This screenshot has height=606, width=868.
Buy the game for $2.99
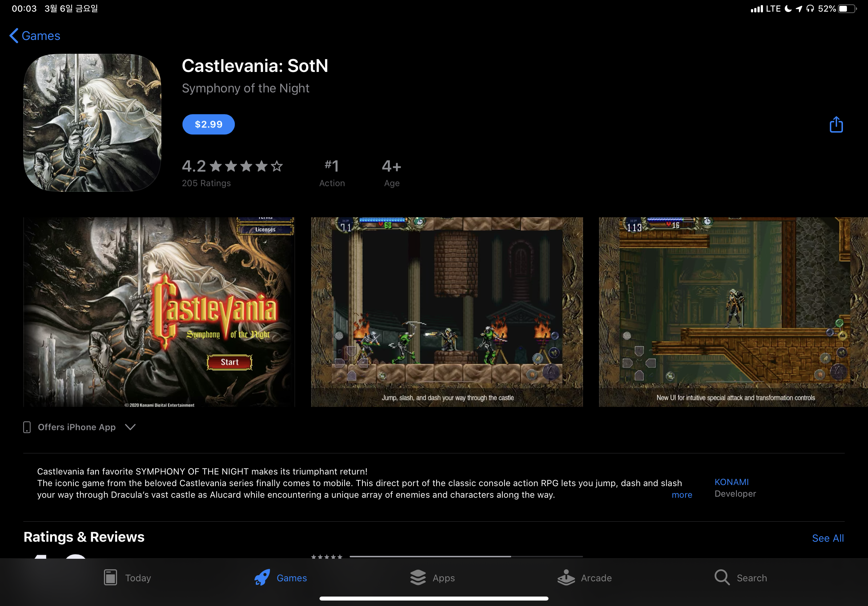[208, 124]
